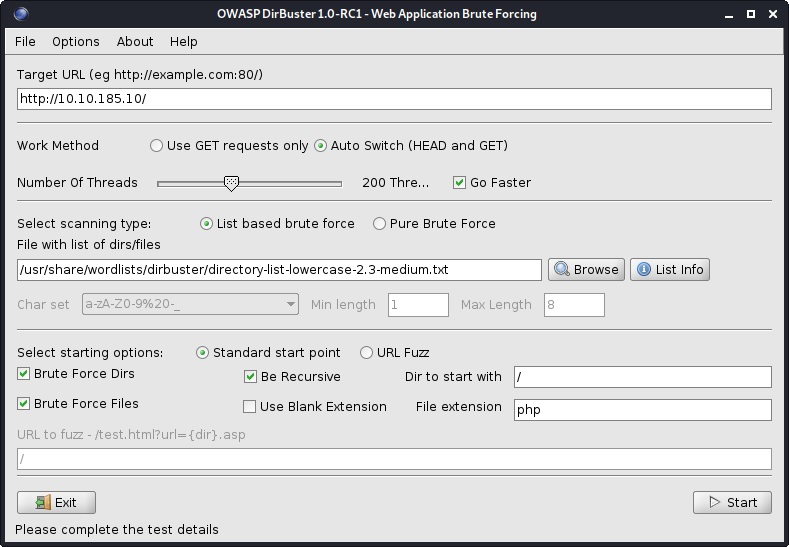
Task: Turn off the Be Recursive option
Action: (251, 377)
